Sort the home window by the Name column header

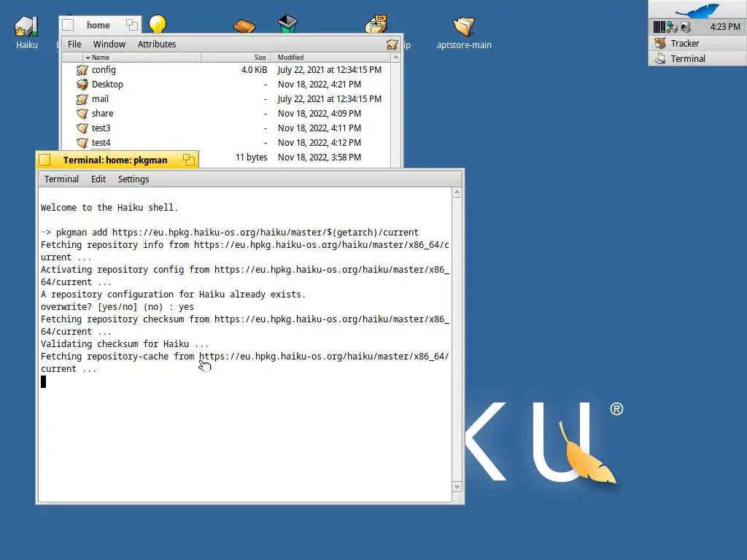(x=142, y=57)
